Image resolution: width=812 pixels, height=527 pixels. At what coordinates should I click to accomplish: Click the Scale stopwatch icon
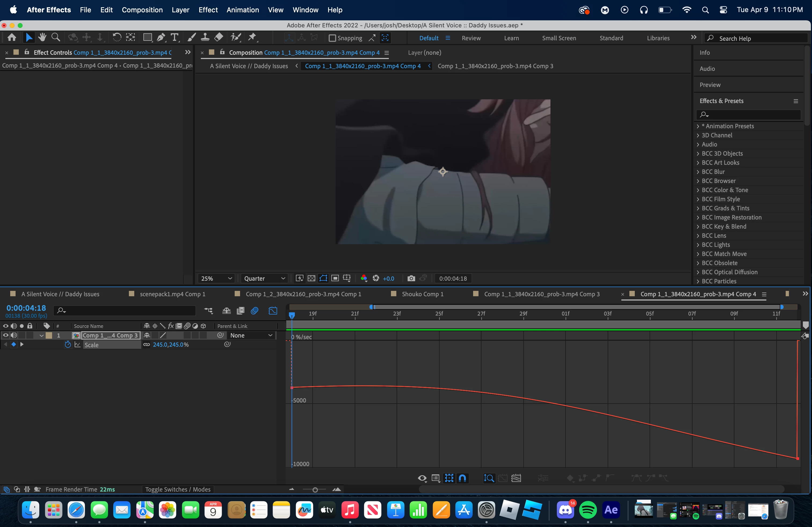click(68, 345)
